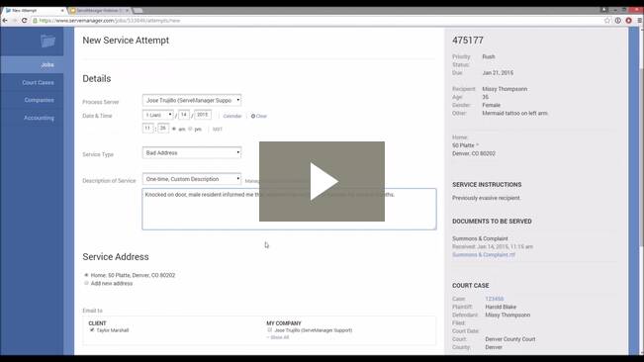The width and height of the screenshot is (644, 362).
Task: Close the New Attempt browser tab
Action: 62,10
